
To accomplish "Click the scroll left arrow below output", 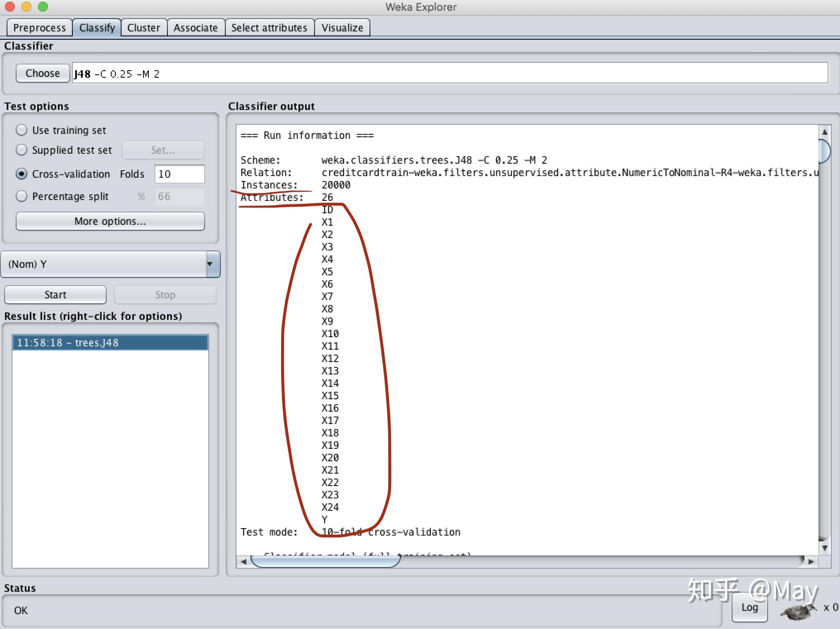I will coord(243,562).
